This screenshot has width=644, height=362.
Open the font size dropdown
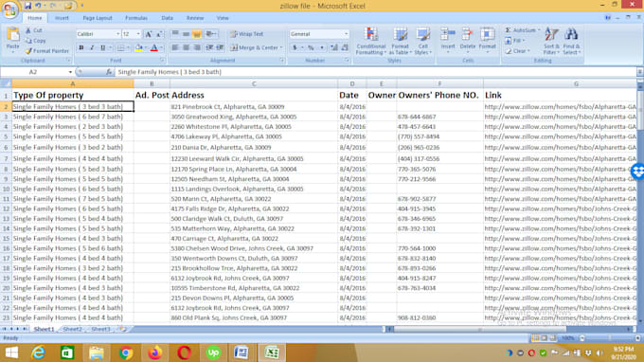tap(138, 34)
